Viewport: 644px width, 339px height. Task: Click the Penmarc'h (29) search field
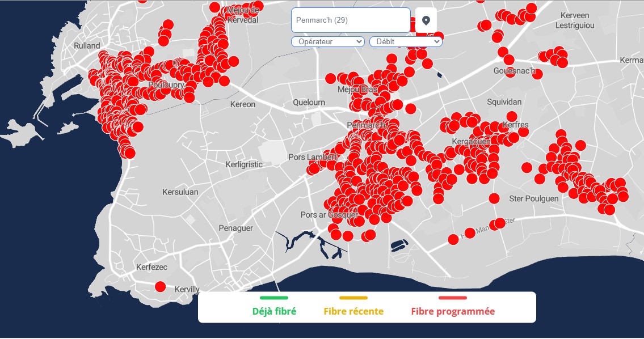click(x=350, y=20)
